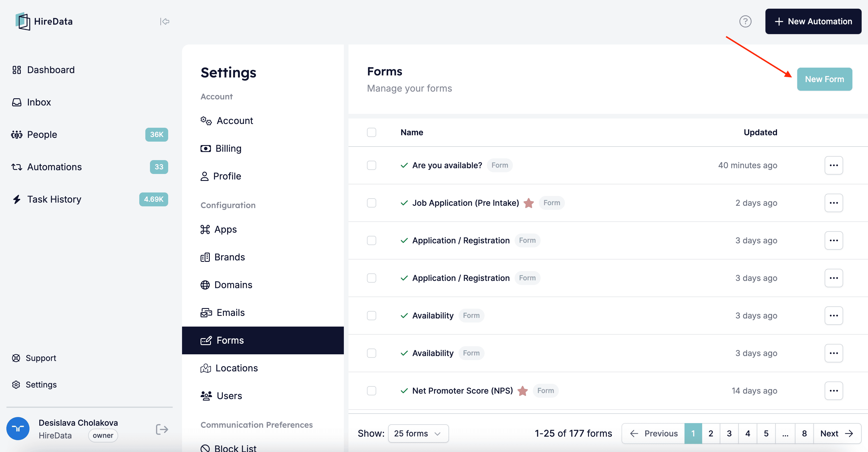Open options for second Availability row

pyautogui.click(x=833, y=353)
